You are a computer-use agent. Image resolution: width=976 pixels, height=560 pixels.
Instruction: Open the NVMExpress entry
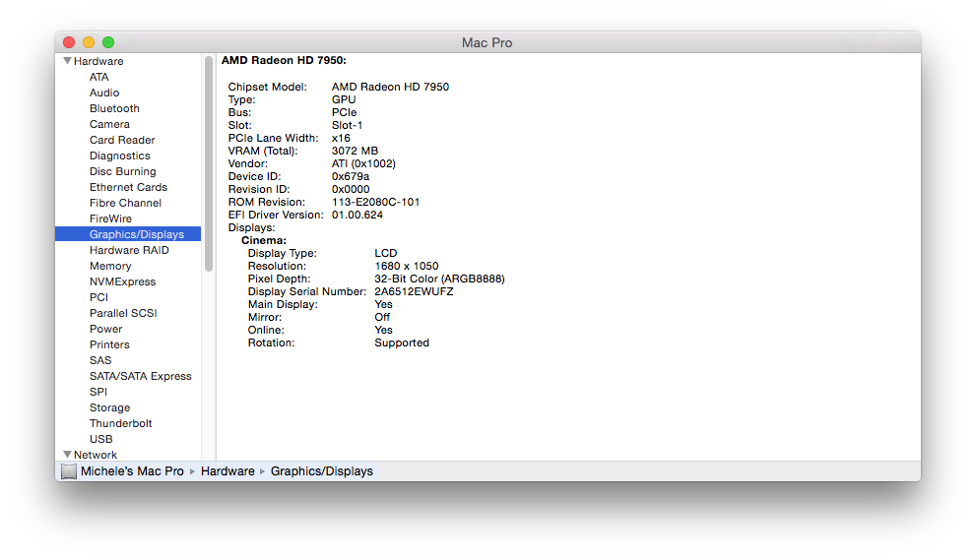click(x=123, y=281)
